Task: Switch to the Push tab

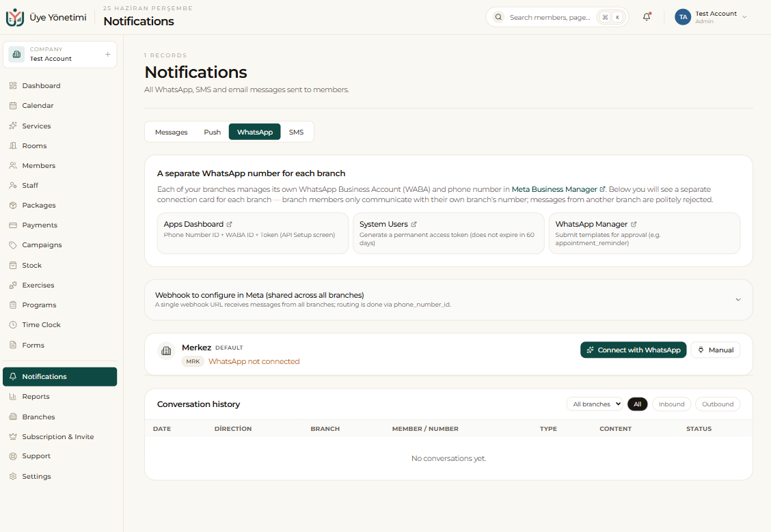Action: (213, 132)
